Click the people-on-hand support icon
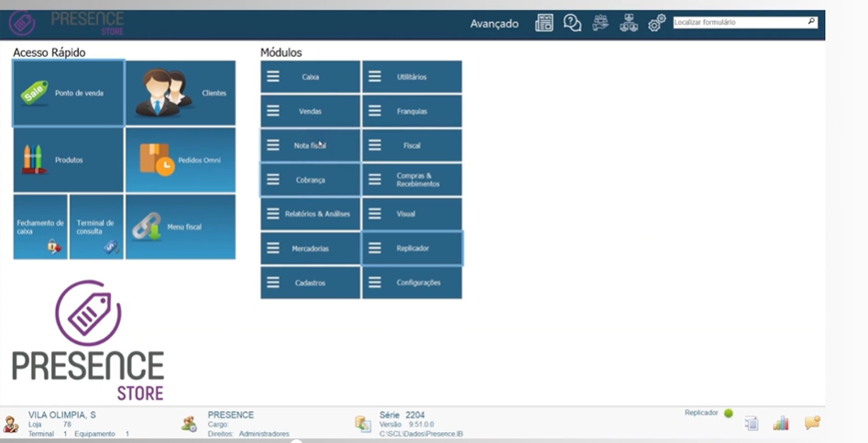 (x=600, y=23)
